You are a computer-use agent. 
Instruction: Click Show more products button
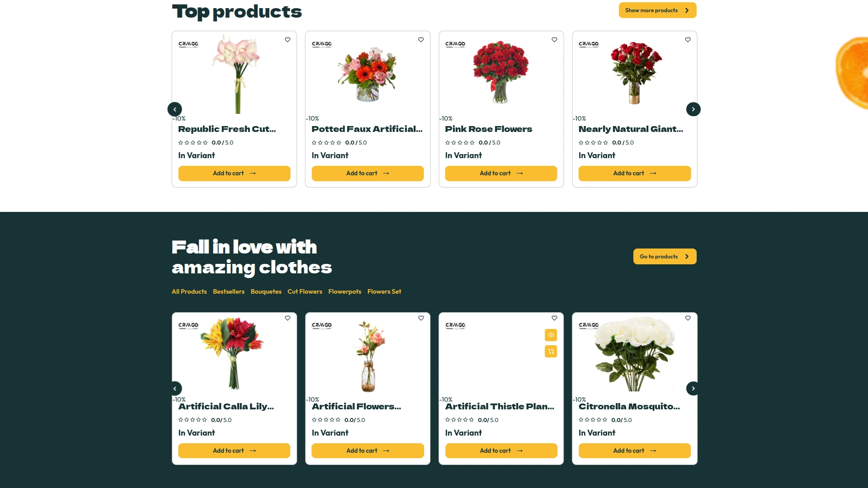(657, 10)
